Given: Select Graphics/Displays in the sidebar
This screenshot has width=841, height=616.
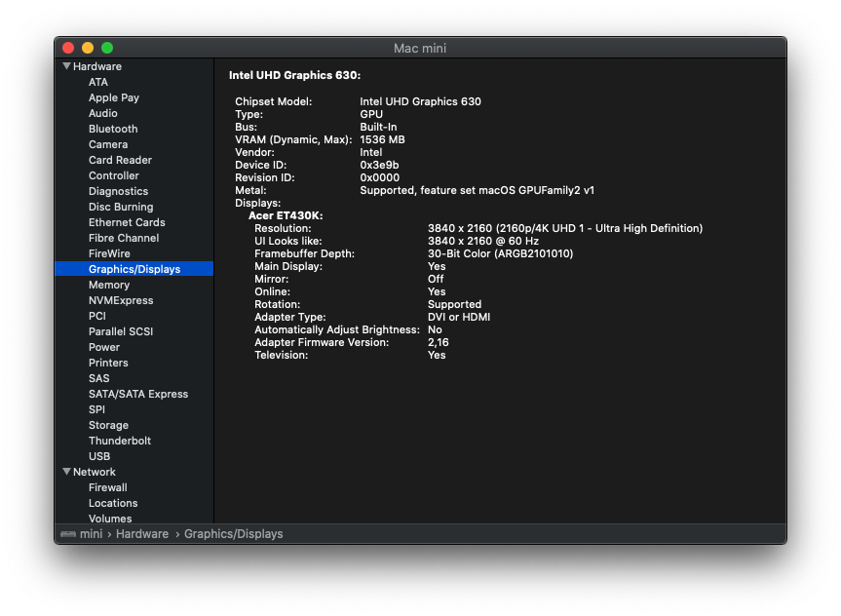Looking at the screenshot, I should tap(134, 269).
